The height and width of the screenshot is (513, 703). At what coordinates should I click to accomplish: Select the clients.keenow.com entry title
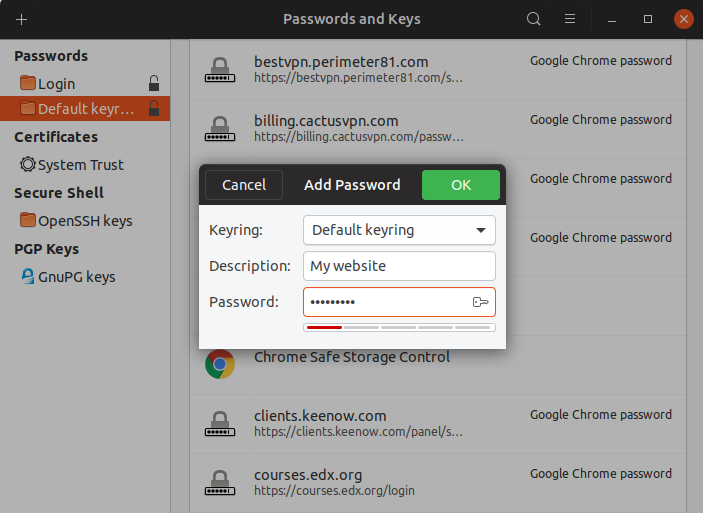coord(320,416)
